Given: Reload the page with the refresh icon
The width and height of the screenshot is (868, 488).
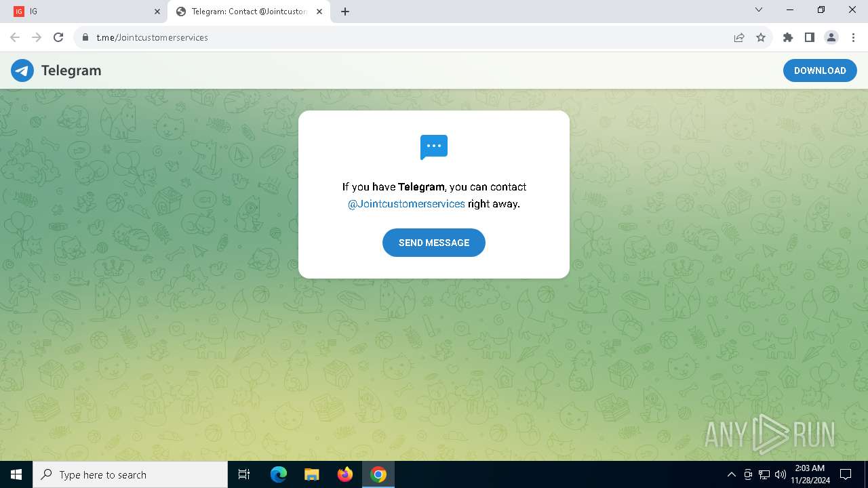Looking at the screenshot, I should [x=58, y=37].
